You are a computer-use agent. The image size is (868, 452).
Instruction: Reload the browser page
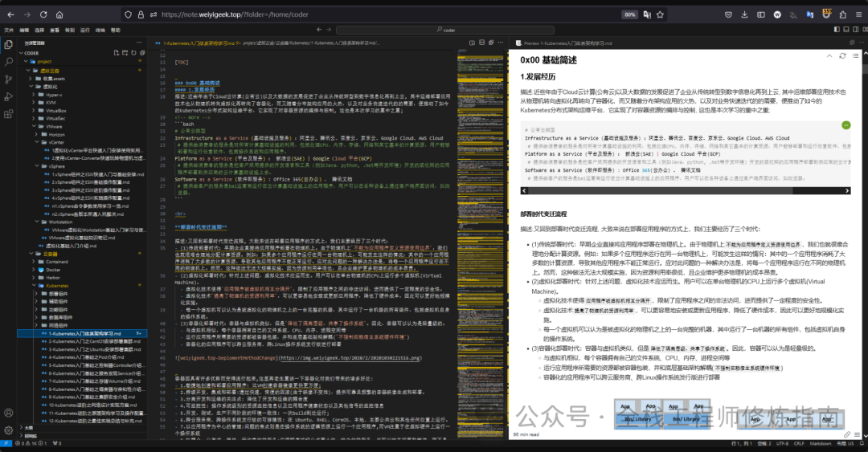coord(43,15)
